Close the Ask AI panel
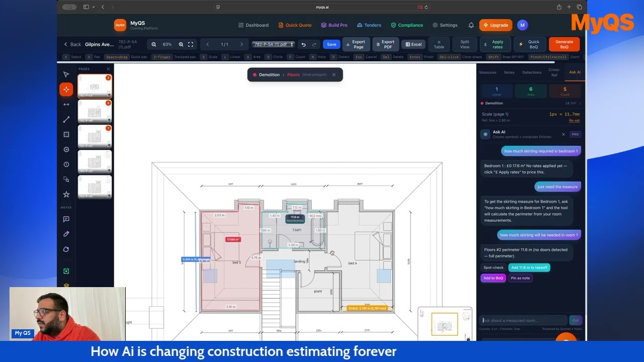 [563, 134]
